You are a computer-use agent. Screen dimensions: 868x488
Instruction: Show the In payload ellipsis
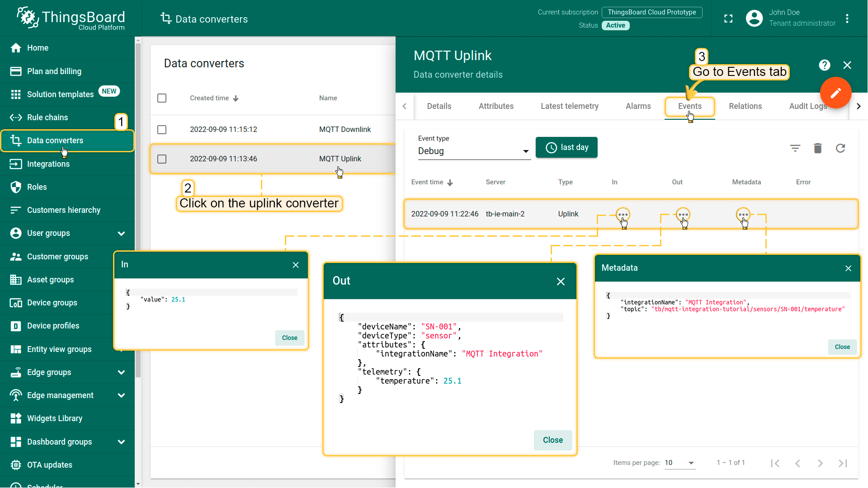click(623, 215)
